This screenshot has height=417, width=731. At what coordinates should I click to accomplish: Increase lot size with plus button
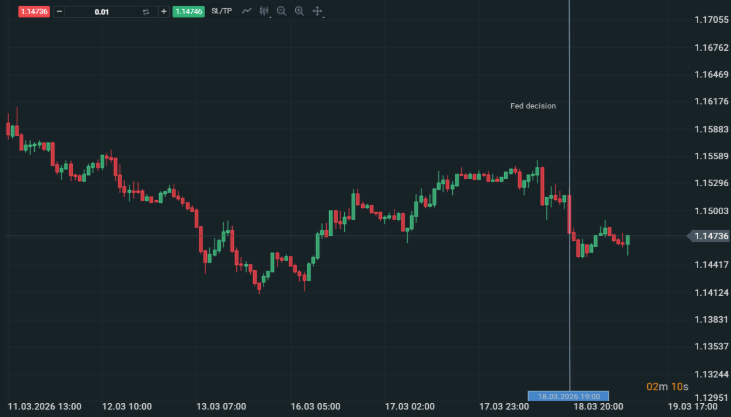pos(163,11)
